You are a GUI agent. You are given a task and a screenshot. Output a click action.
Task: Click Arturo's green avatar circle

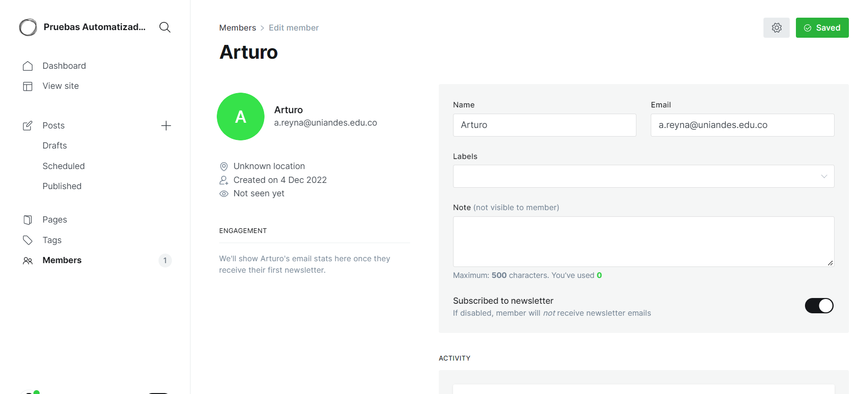pyautogui.click(x=241, y=117)
